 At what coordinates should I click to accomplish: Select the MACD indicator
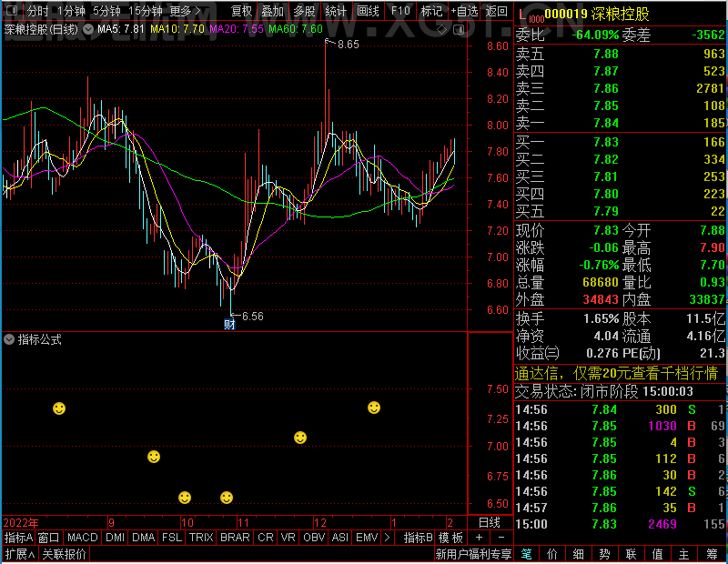coord(83,538)
